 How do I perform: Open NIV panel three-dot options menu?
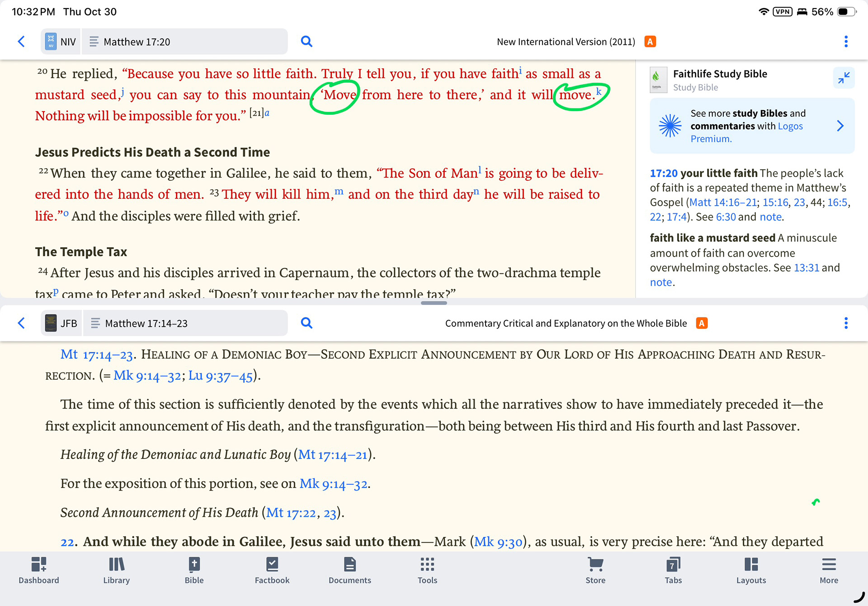[846, 42]
